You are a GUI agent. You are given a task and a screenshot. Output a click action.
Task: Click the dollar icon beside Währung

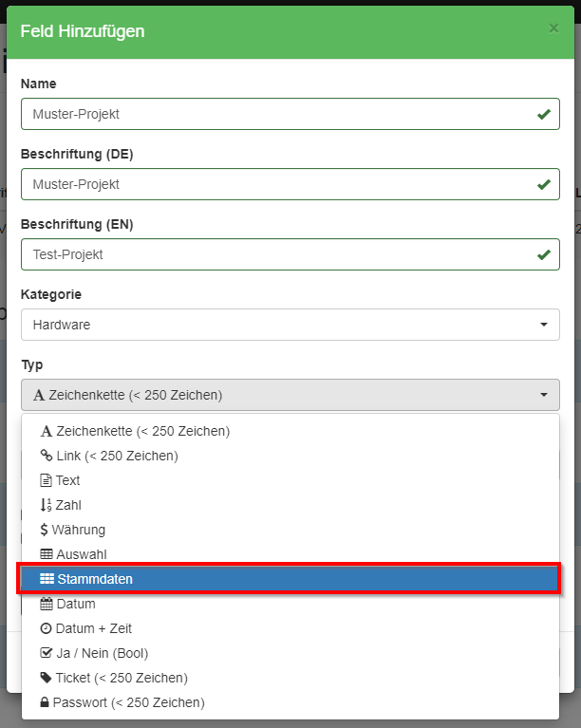pos(46,530)
